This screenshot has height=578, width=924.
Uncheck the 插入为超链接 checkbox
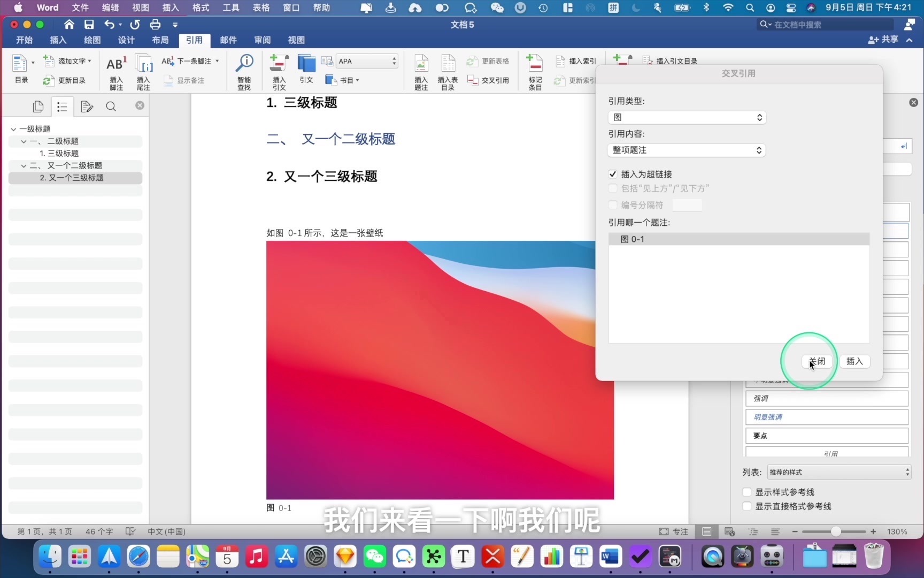coord(613,174)
